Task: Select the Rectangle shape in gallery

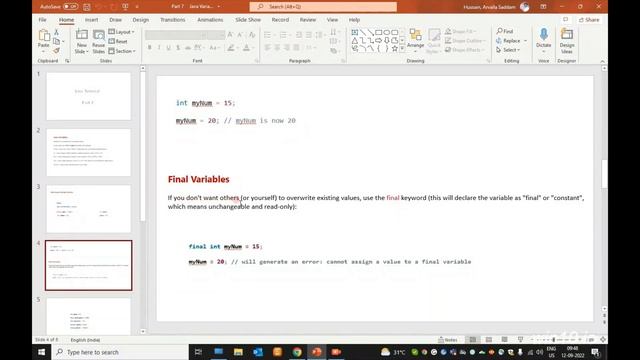Action: point(378,32)
